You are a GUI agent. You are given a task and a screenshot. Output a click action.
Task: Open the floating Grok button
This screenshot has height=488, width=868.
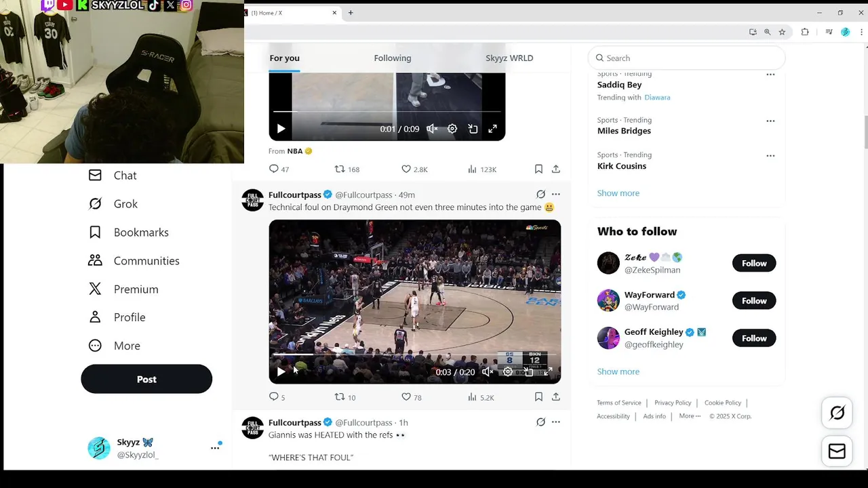pyautogui.click(x=837, y=413)
